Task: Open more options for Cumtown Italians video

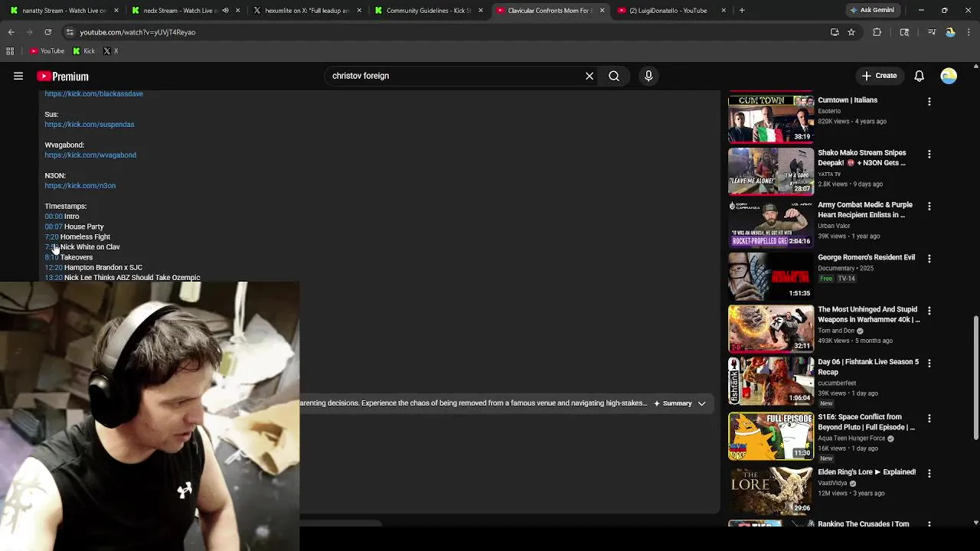Action: (x=929, y=101)
